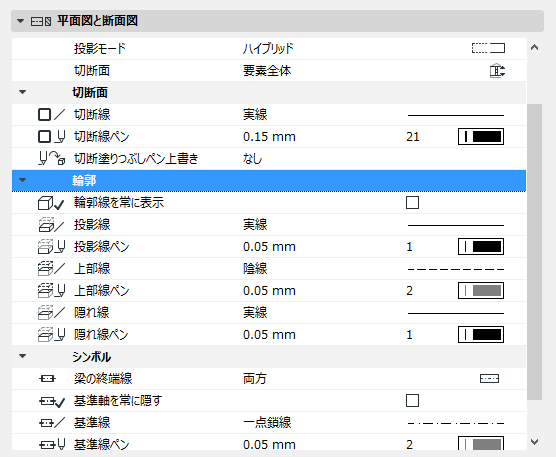Click the 隠れ線 row icon
556x457 pixels.
(51, 313)
